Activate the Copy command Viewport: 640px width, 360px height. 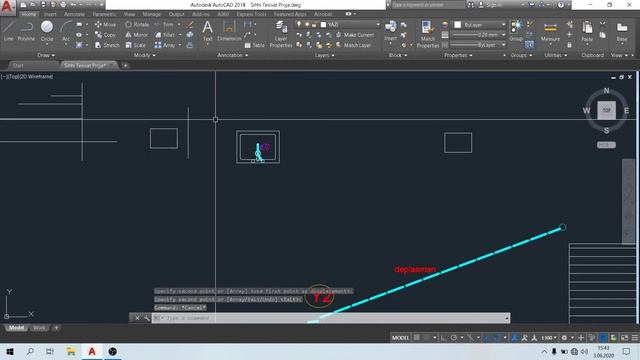click(x=105, y=35)
